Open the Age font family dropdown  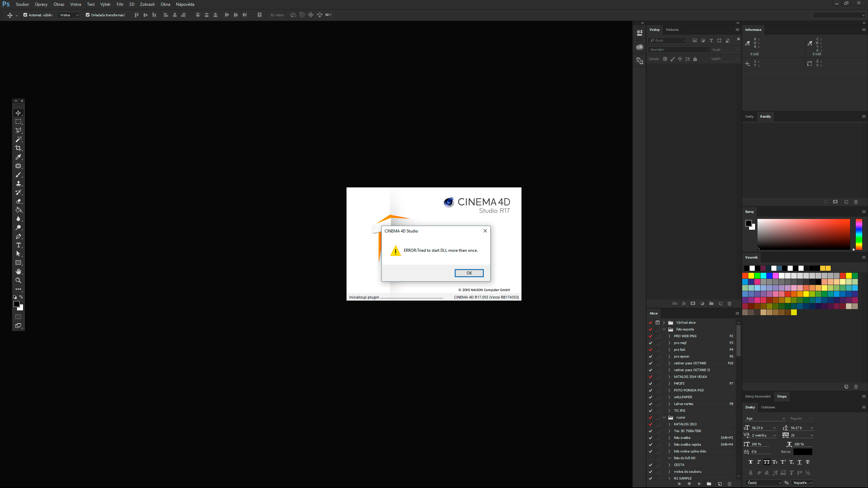click(765, 419)
